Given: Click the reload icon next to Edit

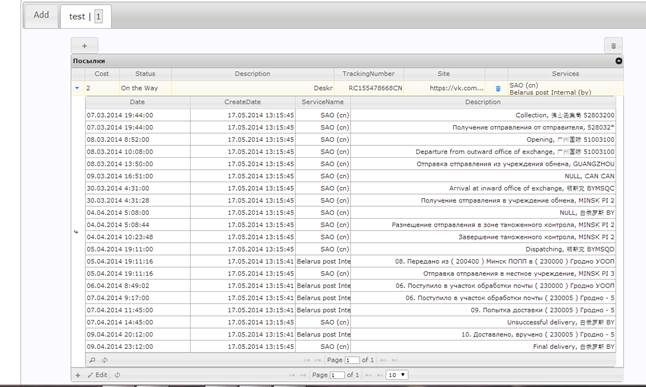Looking at the screenshot, I should (117, 375).
